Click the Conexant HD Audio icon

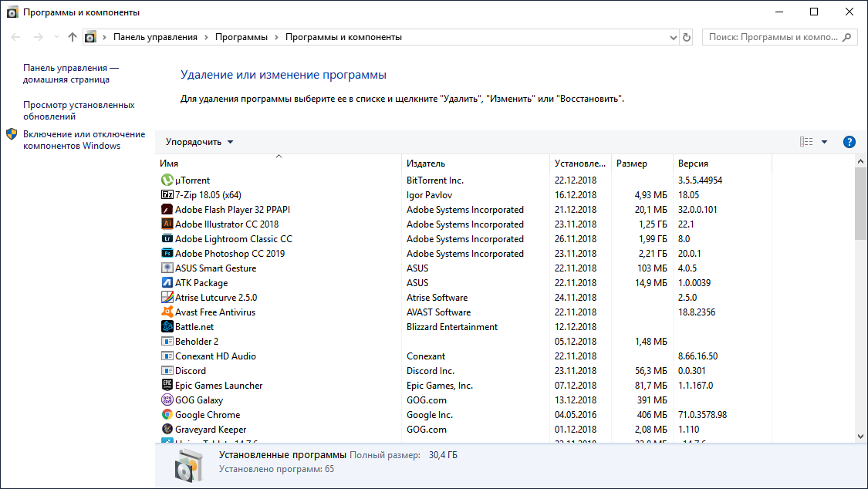[x=167, y=356]
